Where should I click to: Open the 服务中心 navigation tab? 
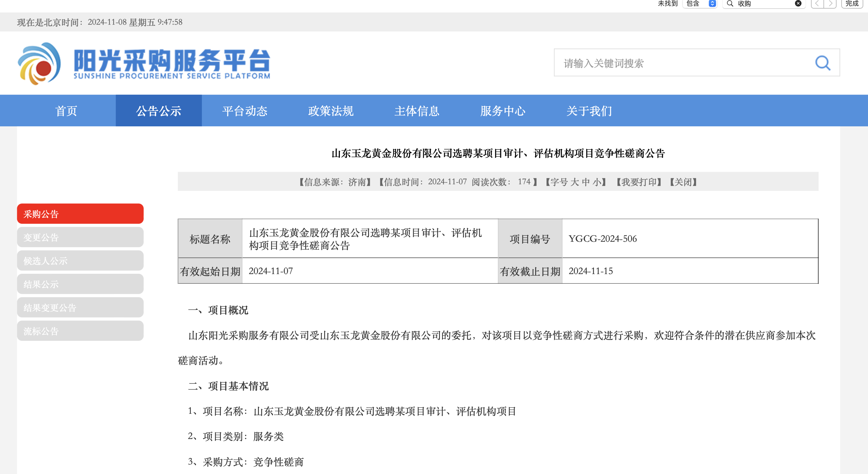point(503,111)
